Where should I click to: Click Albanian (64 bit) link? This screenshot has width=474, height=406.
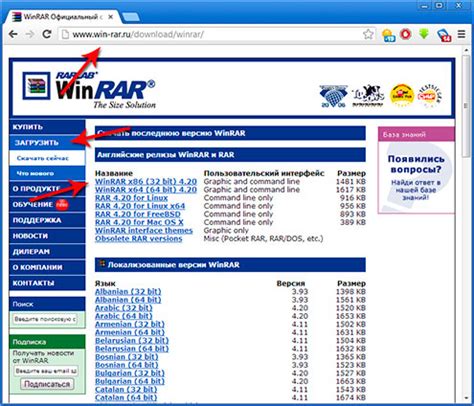128,300
